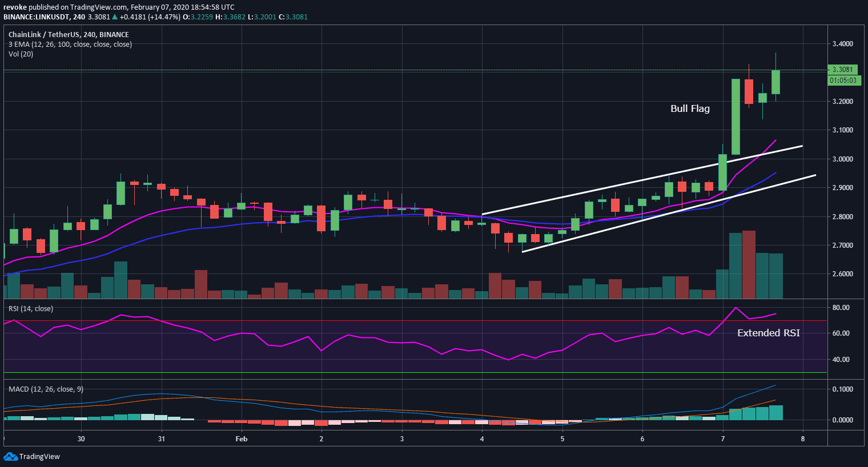The width and height of the screenshot is (868, 467).
Task: Click the 01:05:03 candle countdown label
Action: 843,80
